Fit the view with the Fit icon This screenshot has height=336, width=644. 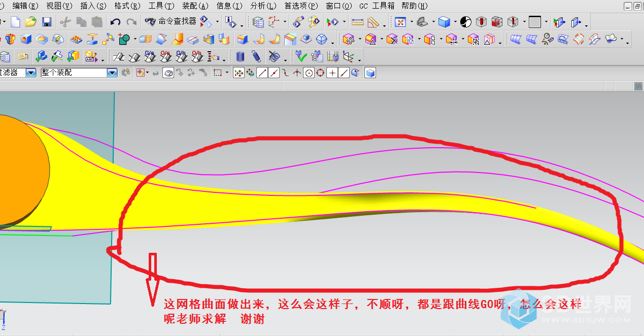[x=400, y=22]
